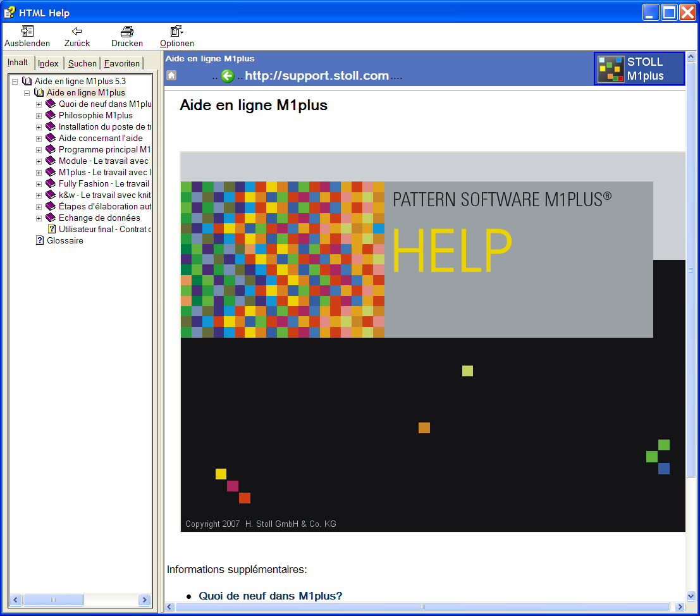
Task: Collapse the Aide en ligne M1plus 5.3 root
Action: [x=15, y=82]
